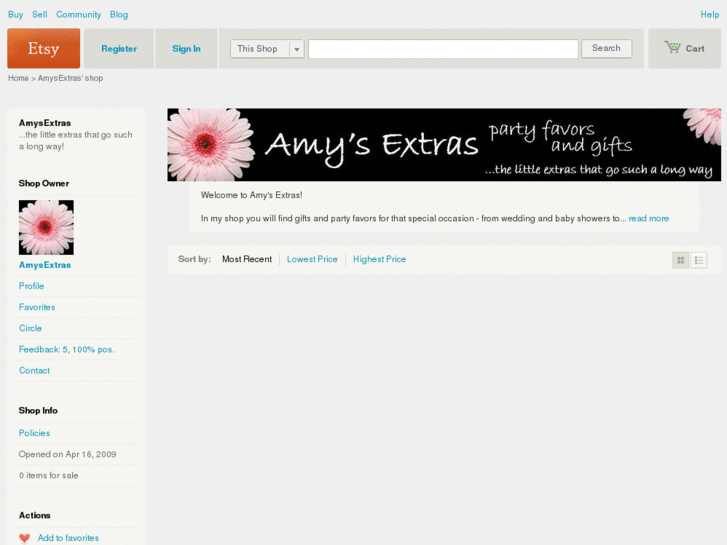Click the AmysExtras sidebar shop title

(45, 123)
